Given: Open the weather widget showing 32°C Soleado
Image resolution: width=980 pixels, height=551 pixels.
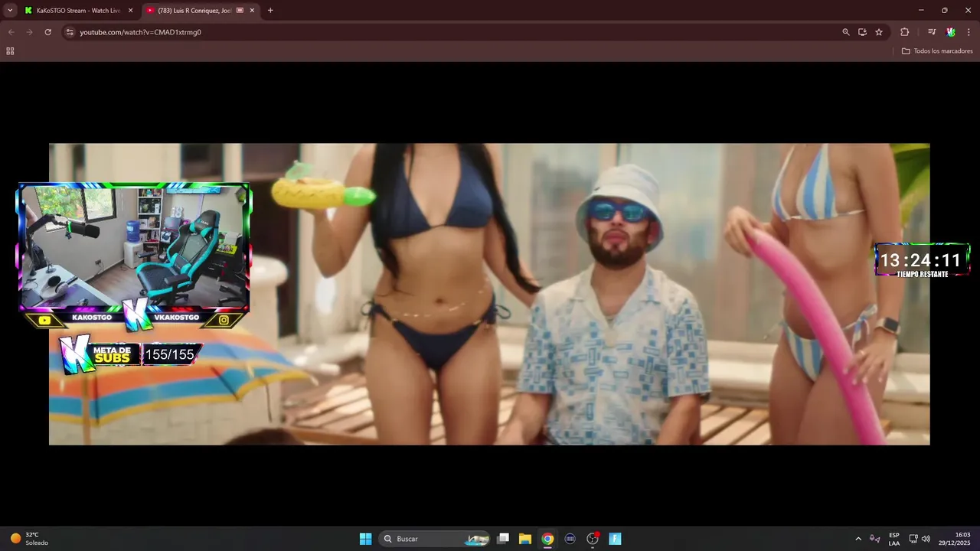Looking at the screenshot, I should click(29, 539).
